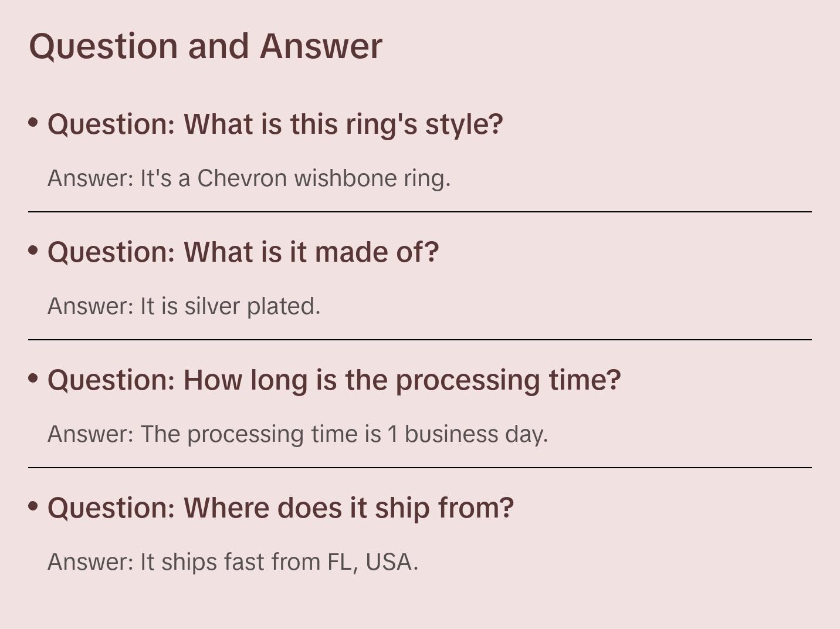The width and height of the screenshot is (840, 629).
Task: Click the processing time question
Action: pos(334,380)
